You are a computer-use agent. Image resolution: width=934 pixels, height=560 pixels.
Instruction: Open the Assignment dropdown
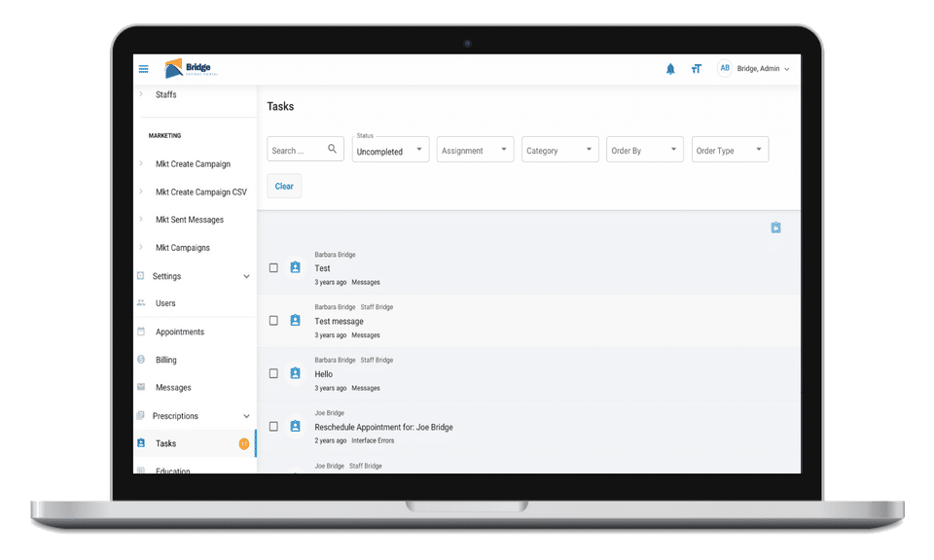point(475,150)
